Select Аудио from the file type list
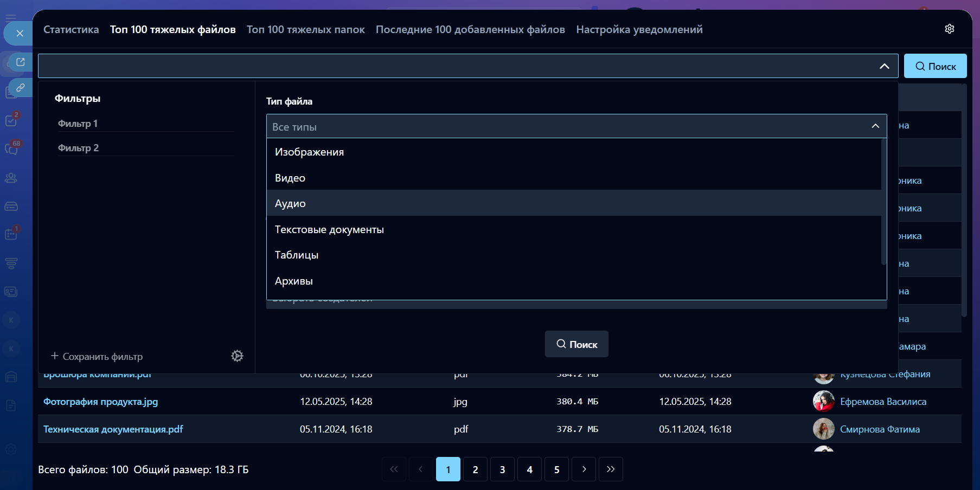 (290, 203)
